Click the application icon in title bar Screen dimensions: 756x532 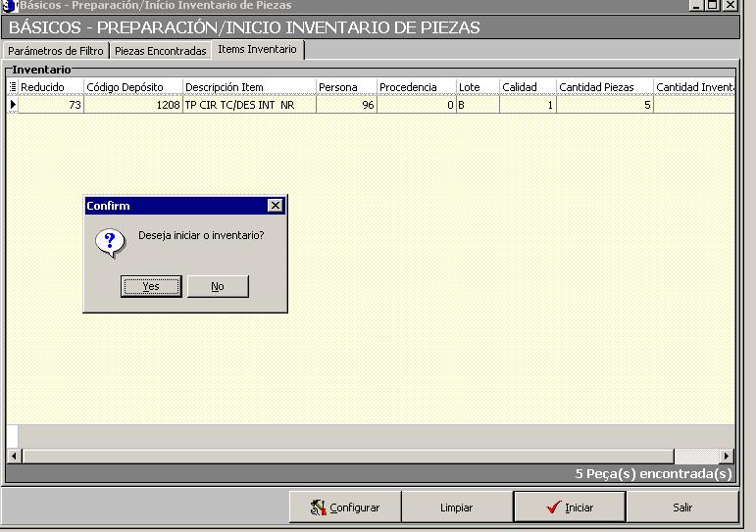(x=10, y=5)
